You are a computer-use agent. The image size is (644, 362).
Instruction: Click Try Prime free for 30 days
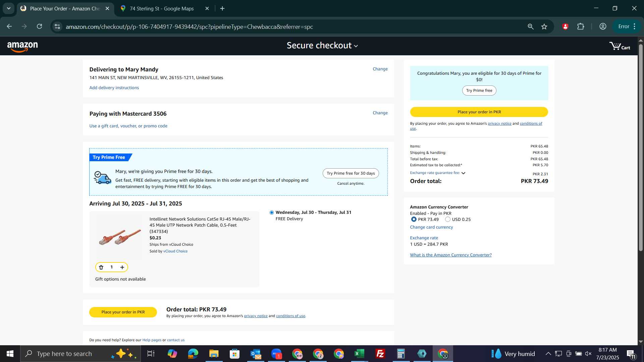click(351, 173)
